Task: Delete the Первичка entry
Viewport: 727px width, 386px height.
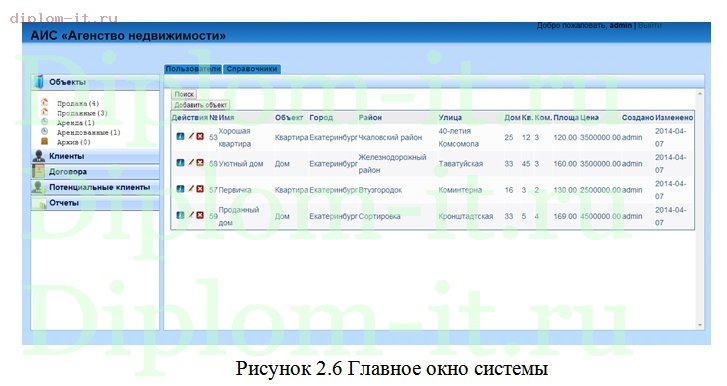Action: [x=200, y=189]
